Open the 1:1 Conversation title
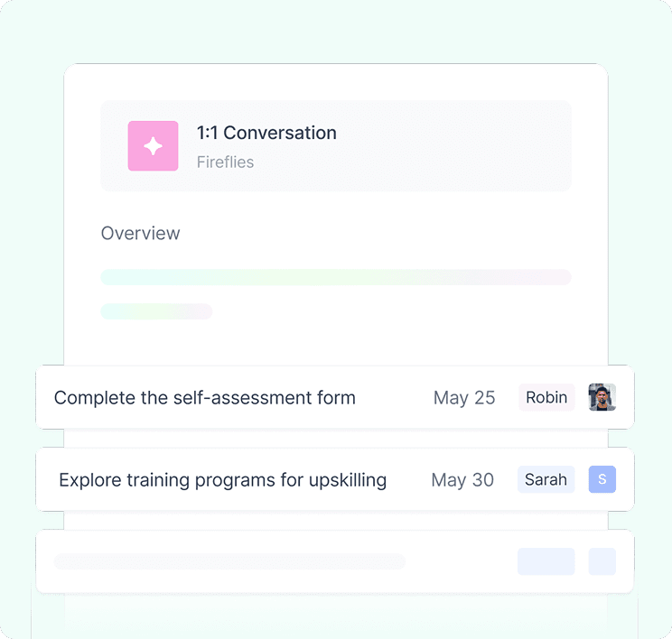Viewport: 672px width, 639px height. [x=266, y=133]
